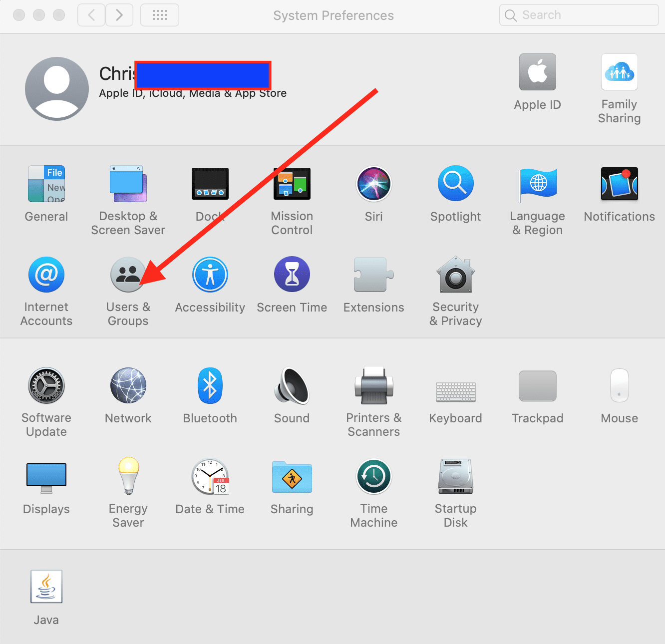Open Accessibility preferences
Screen dimensions: 665x644
point(210,275)
